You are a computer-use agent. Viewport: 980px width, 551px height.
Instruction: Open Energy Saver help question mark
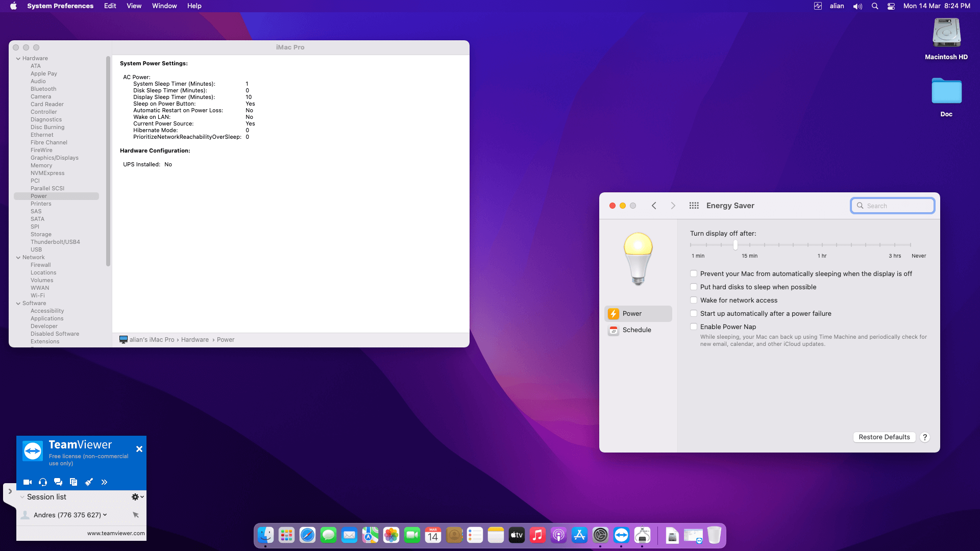[925, 437]
